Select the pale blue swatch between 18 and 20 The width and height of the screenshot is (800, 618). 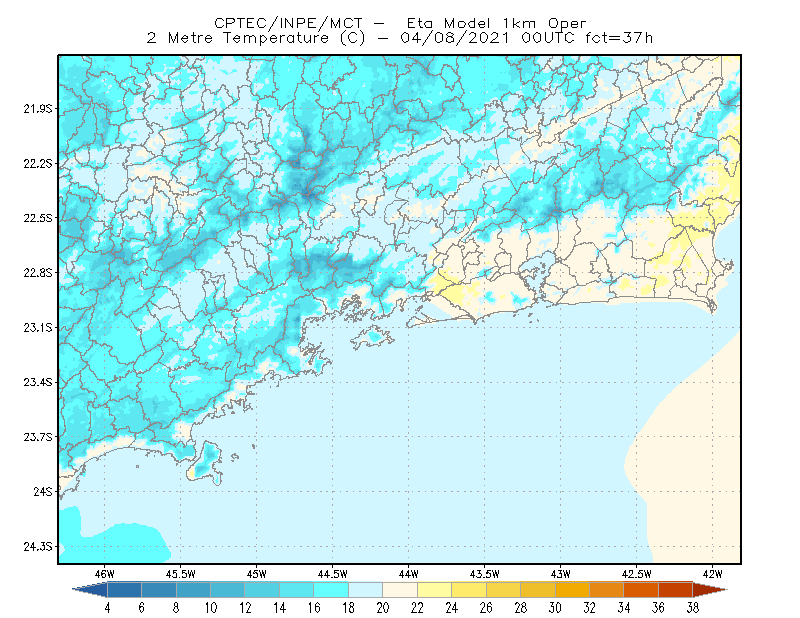(365, 590)
